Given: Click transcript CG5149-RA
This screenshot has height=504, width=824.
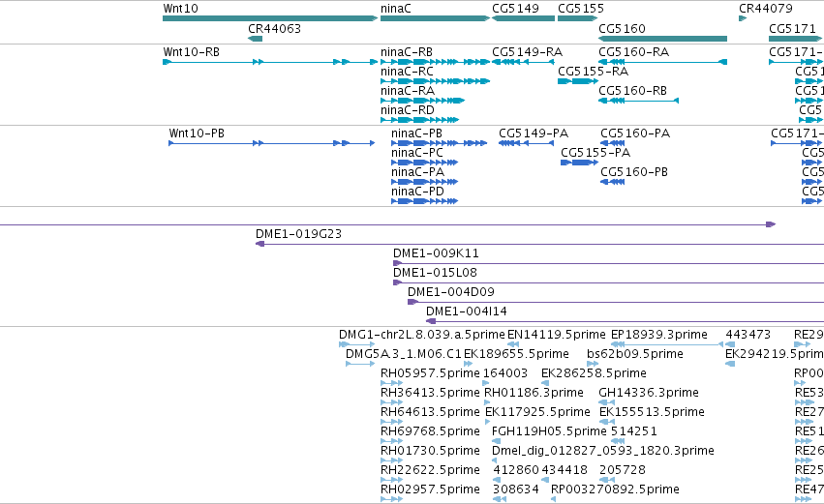Looking at the screenshot, I should pos(523,62).
